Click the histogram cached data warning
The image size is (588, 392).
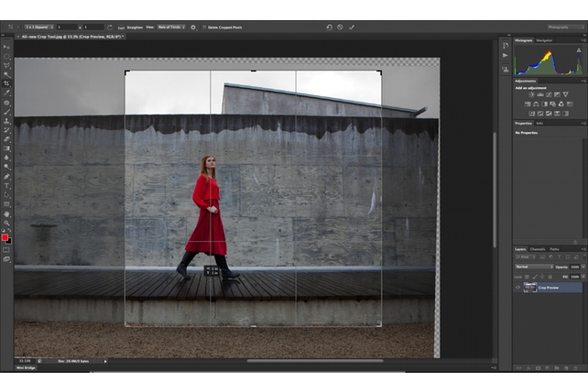click(x=579, y=49)
